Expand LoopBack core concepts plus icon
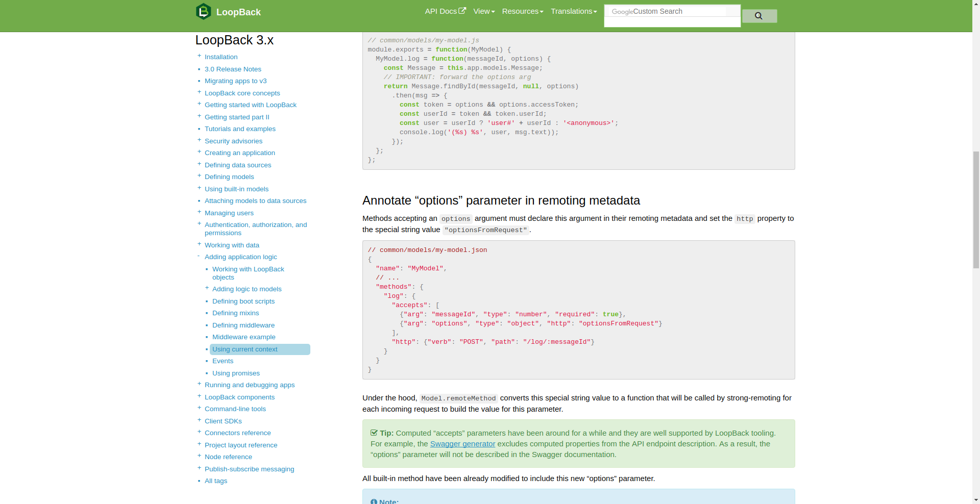Viewport: 980px width, 504px height. 199,92
